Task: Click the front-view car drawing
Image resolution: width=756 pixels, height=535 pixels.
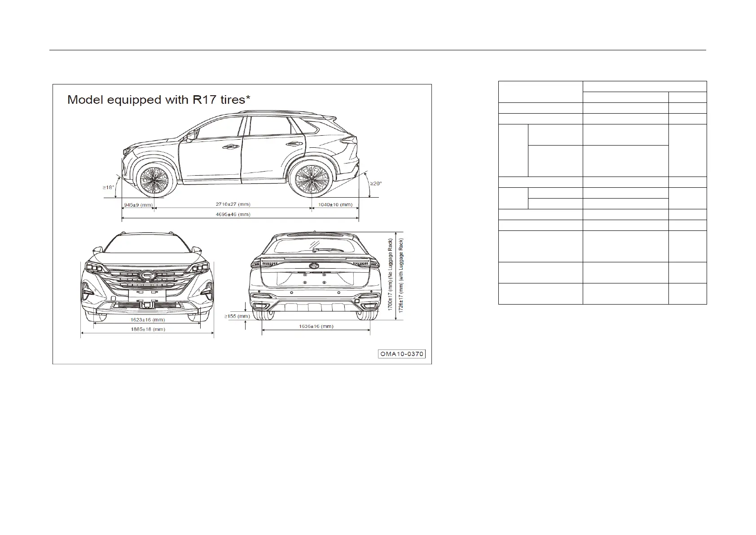Action: [147, 277]
